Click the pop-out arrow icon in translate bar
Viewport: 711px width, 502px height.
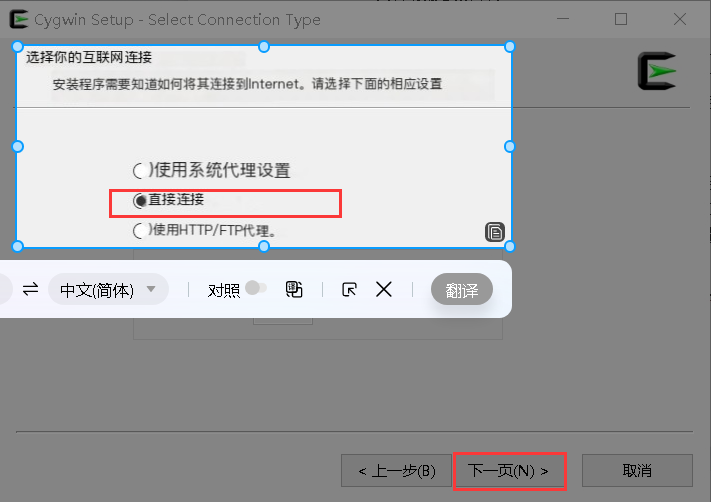349,289
